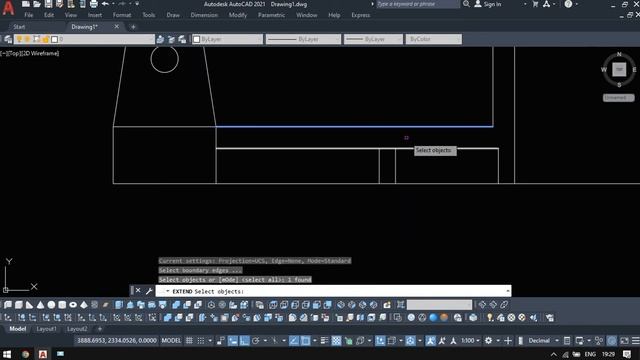The width and height of the screenshot is (640, 360).
Task: Open the Draw menu
Action: 173,15
